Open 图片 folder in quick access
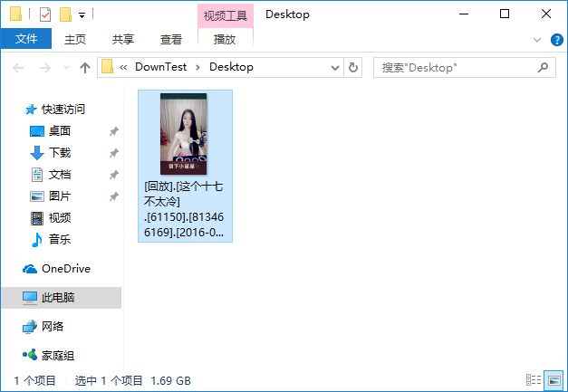 (51, 196)
